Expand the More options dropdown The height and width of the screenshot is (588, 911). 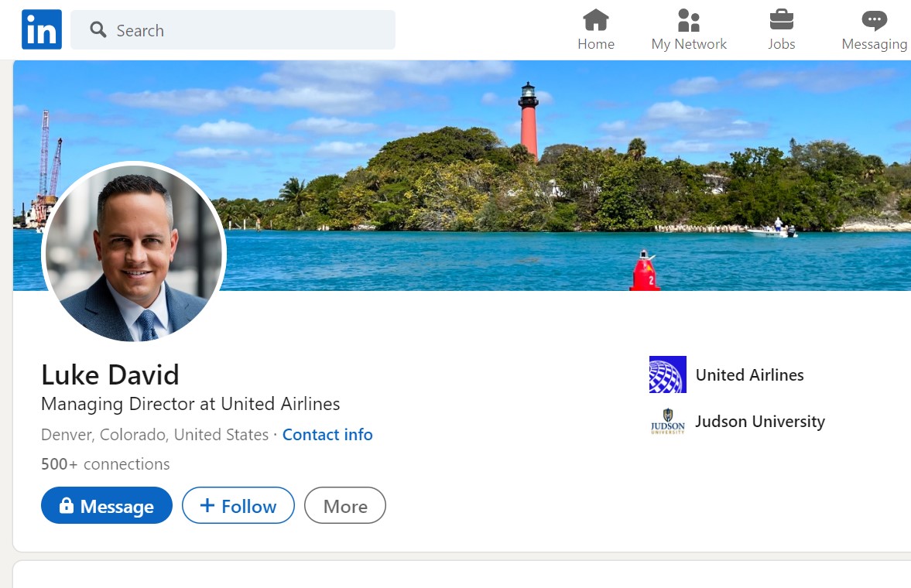pos(345,506)
